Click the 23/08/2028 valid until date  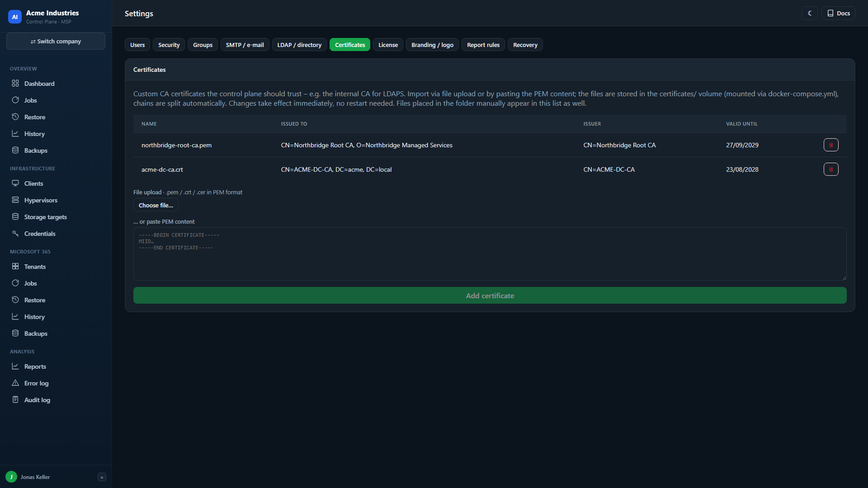tap(742, 169)
